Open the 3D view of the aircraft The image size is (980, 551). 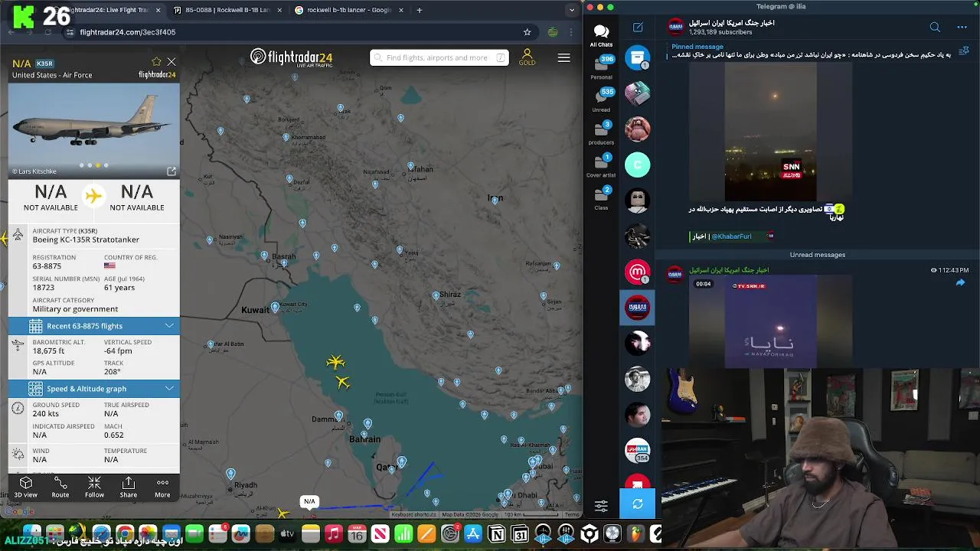point(26,487)
